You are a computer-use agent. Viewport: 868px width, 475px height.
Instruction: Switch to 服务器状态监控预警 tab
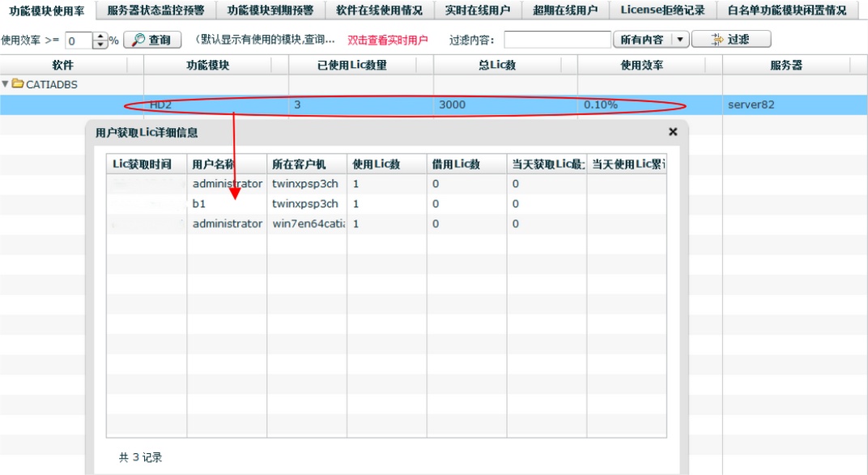point(155,11)
